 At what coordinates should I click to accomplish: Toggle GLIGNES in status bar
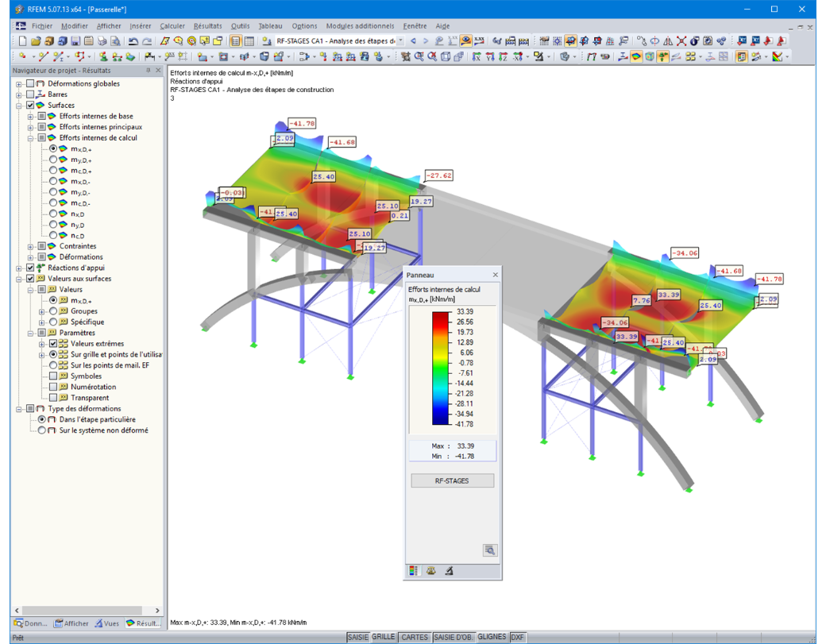(492, 637)
